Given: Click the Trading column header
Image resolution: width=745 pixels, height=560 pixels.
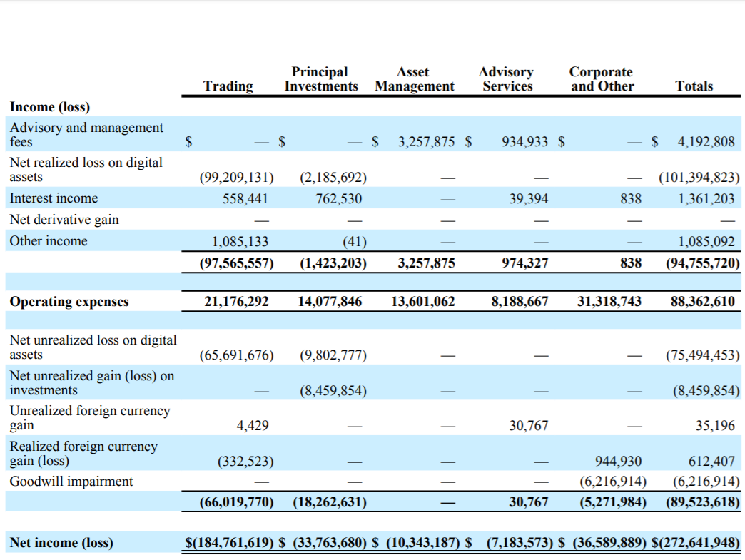Looking at the screenshot, I should pyautogui.click(x=228, y=86).
